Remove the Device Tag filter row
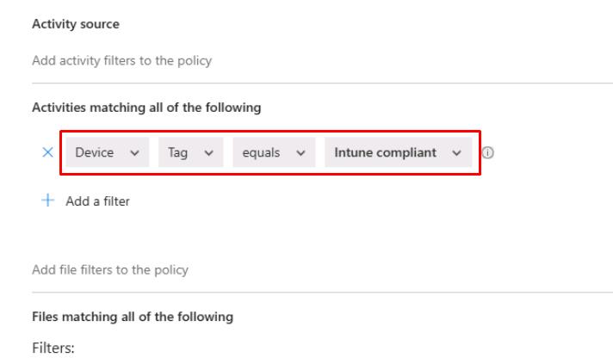 [47, 152]
